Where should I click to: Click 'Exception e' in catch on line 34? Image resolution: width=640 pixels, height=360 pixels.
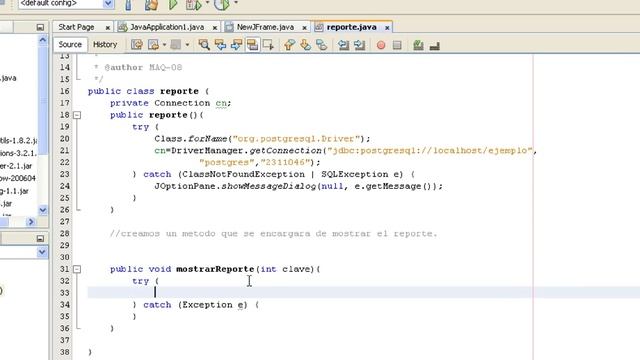(x=213, y=305)
